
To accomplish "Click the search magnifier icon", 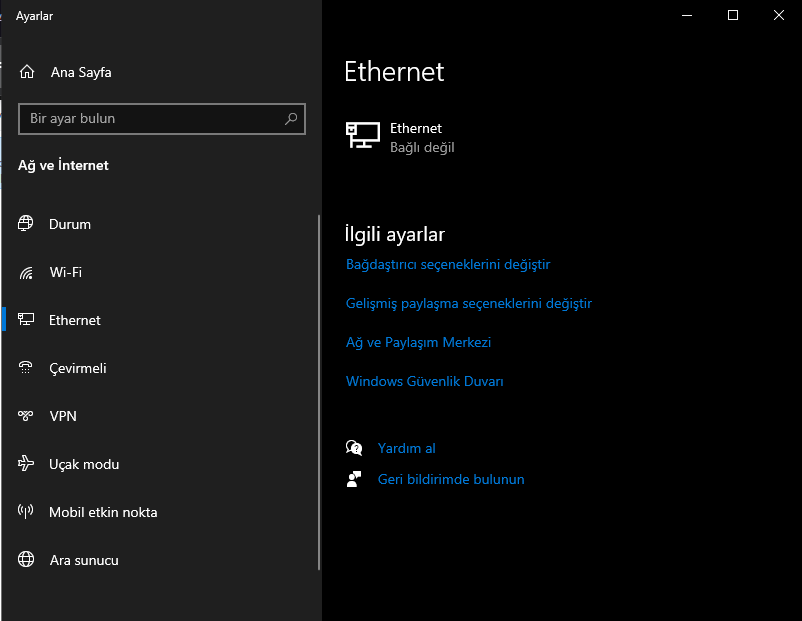I will (x=291, y=118).
